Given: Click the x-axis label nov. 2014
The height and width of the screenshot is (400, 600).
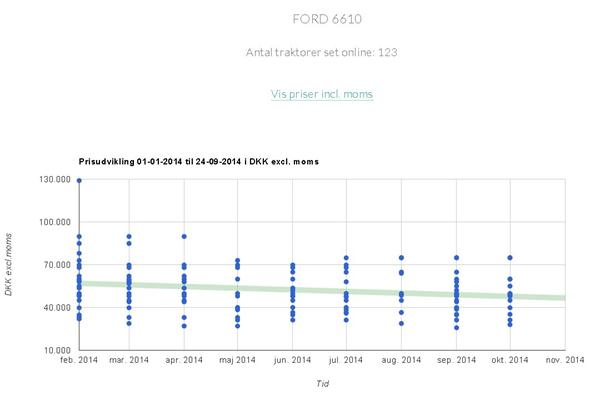Looking at the screenshot, I should (565, 360).
